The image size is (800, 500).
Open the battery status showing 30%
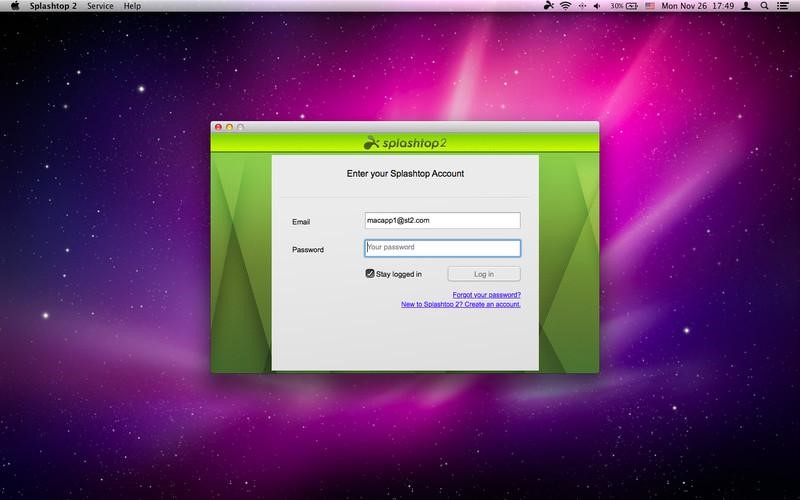coord(624,6)
